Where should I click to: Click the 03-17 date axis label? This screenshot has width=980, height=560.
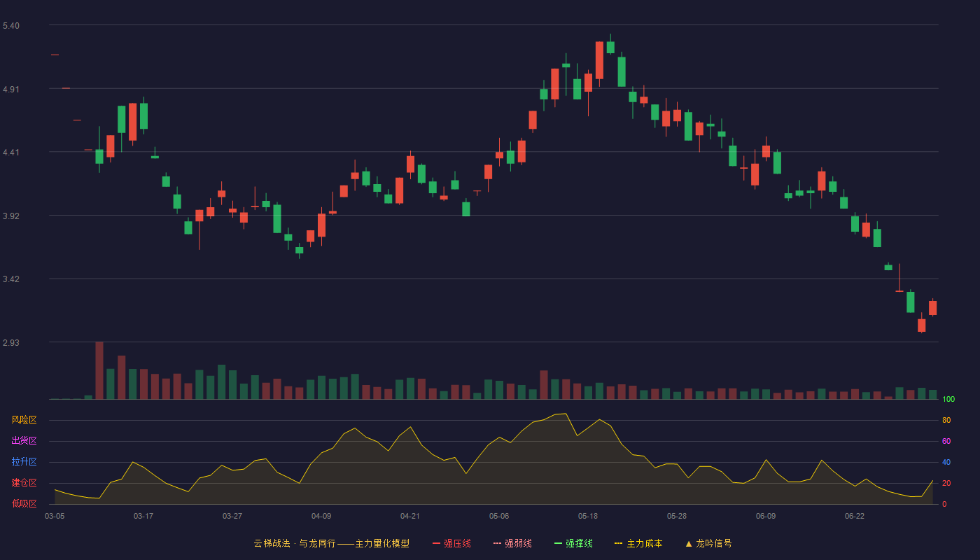click(x=143, y=516)
